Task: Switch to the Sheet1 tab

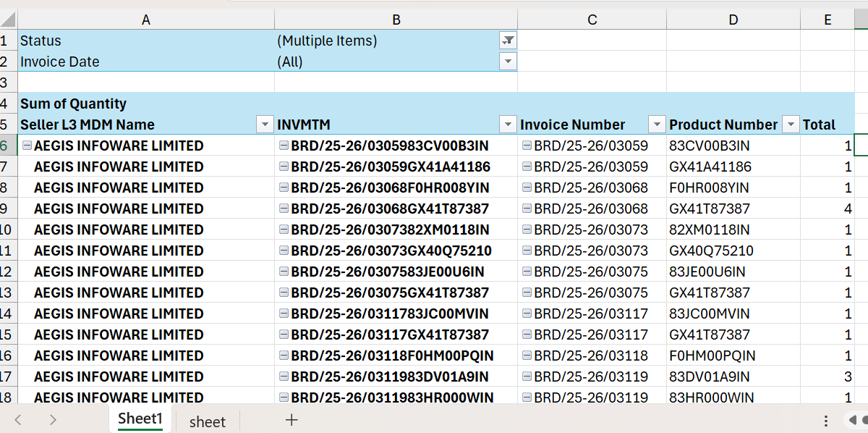Action: tap(140, 419)
